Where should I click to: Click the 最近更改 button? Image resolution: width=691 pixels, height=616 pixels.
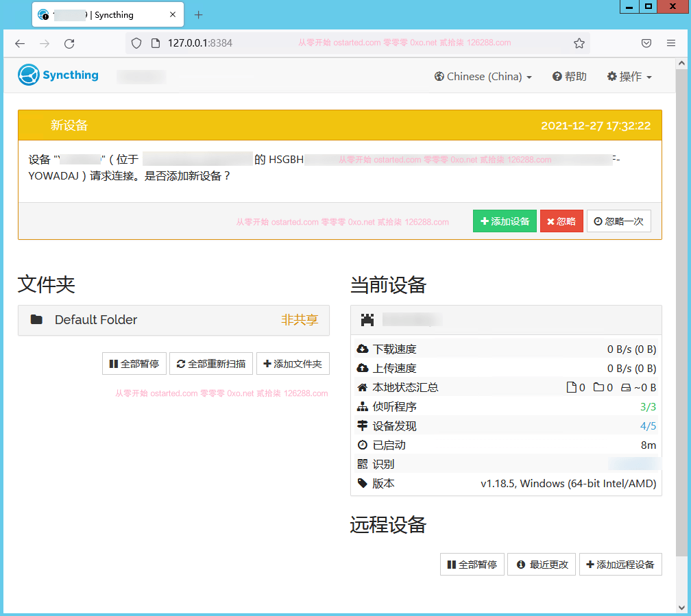(542, 565)
